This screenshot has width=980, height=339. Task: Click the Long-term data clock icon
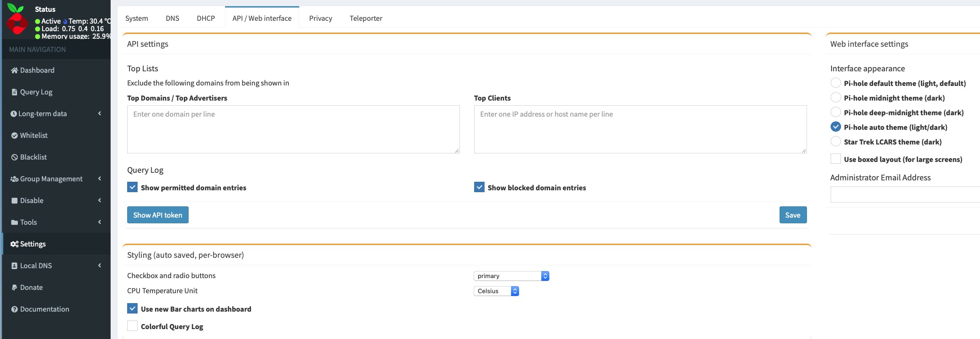point(14,114)
